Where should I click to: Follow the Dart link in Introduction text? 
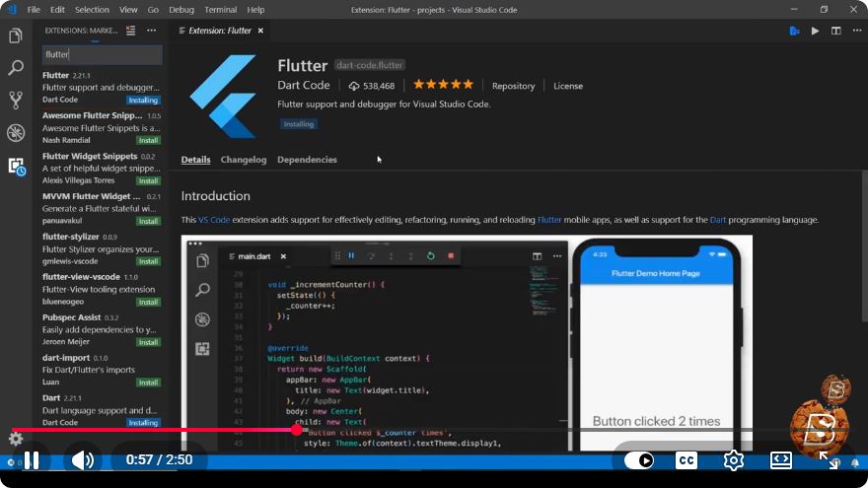717,220
